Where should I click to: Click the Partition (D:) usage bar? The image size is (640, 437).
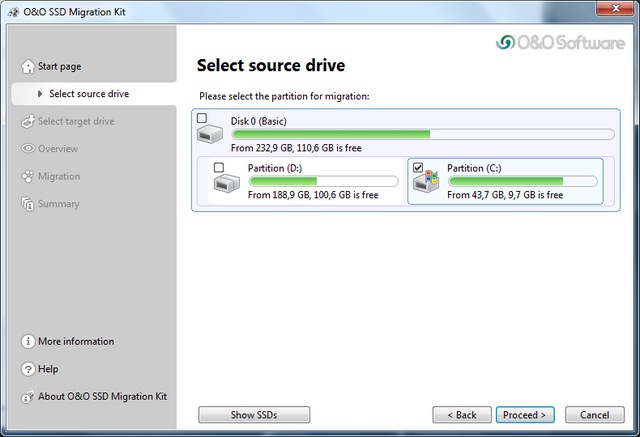[323, 181]
